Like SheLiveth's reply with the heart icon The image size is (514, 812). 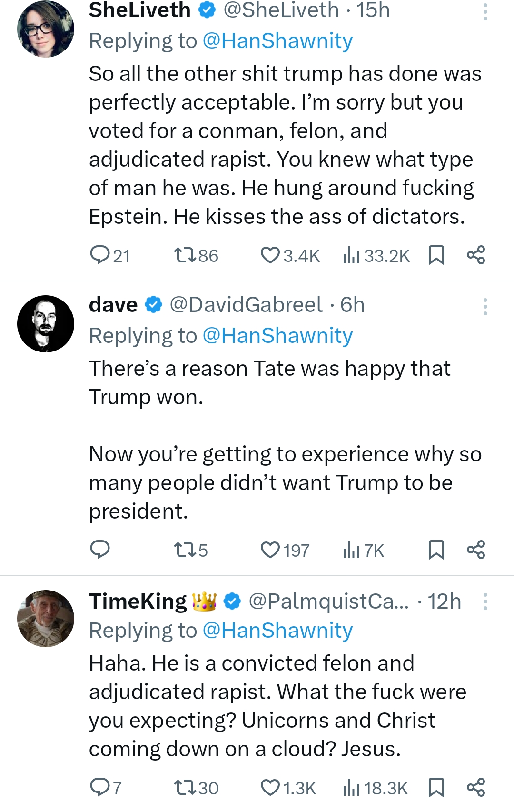270,255
